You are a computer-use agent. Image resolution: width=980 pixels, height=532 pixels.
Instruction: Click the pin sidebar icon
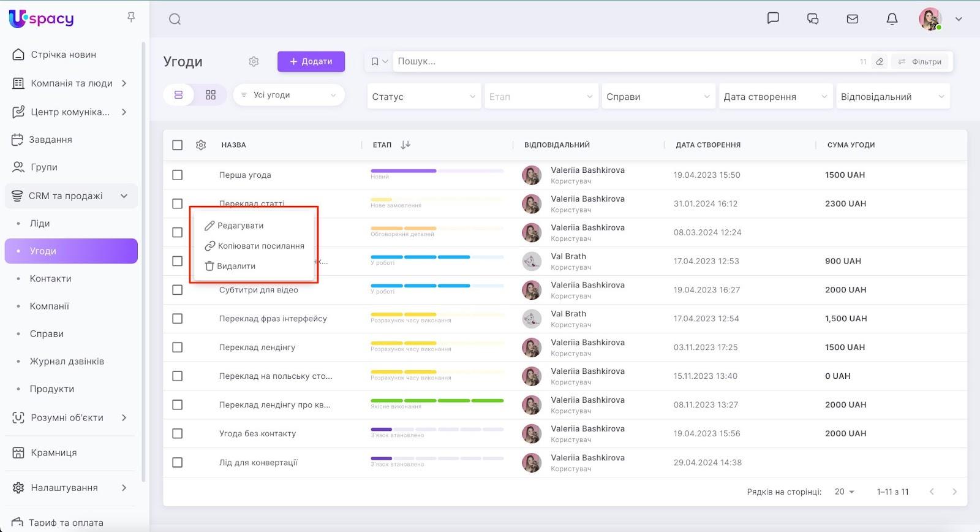131,17
